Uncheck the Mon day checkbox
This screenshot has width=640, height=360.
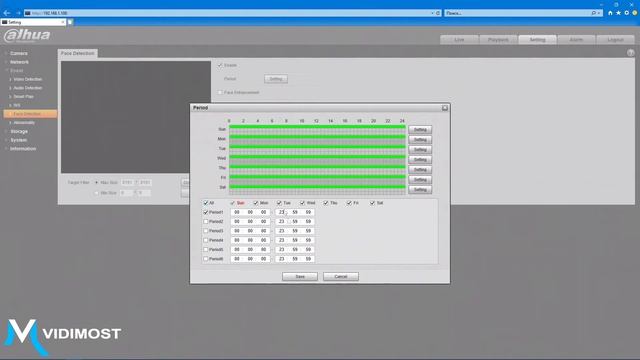(x=256, y=203)
